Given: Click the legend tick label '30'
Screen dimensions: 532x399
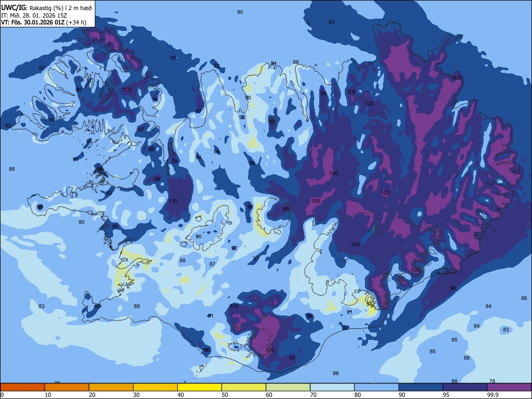Looking at the screenshot, I should [136, 395].
